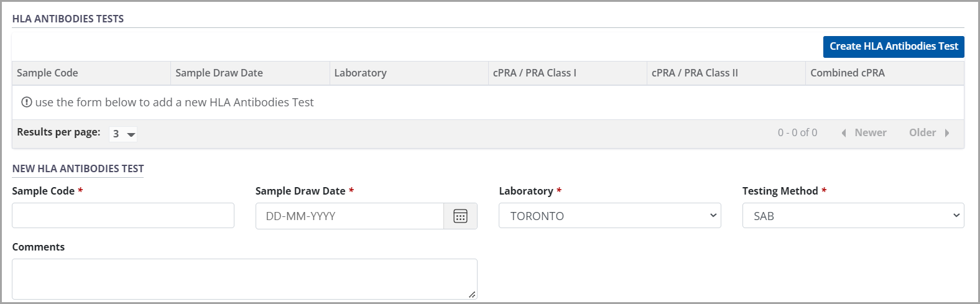Open the Results per page dropdown

click(x=123, y=134)
